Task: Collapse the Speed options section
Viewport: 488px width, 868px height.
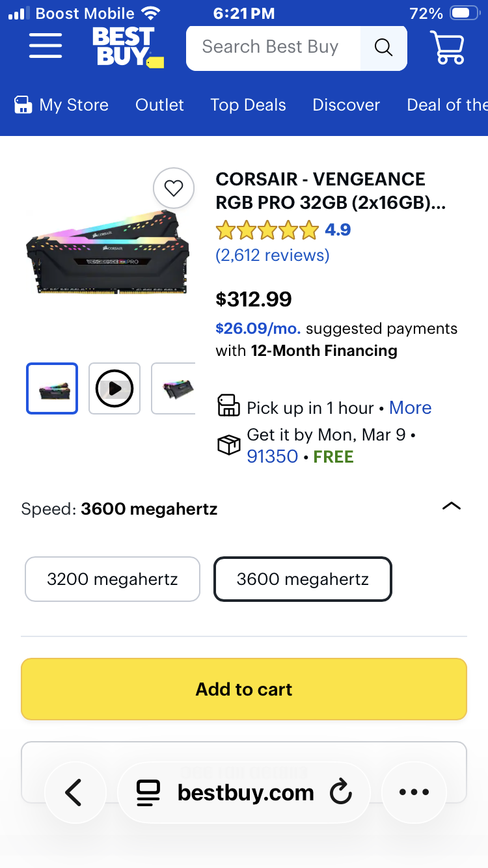Action: point(451,507)
